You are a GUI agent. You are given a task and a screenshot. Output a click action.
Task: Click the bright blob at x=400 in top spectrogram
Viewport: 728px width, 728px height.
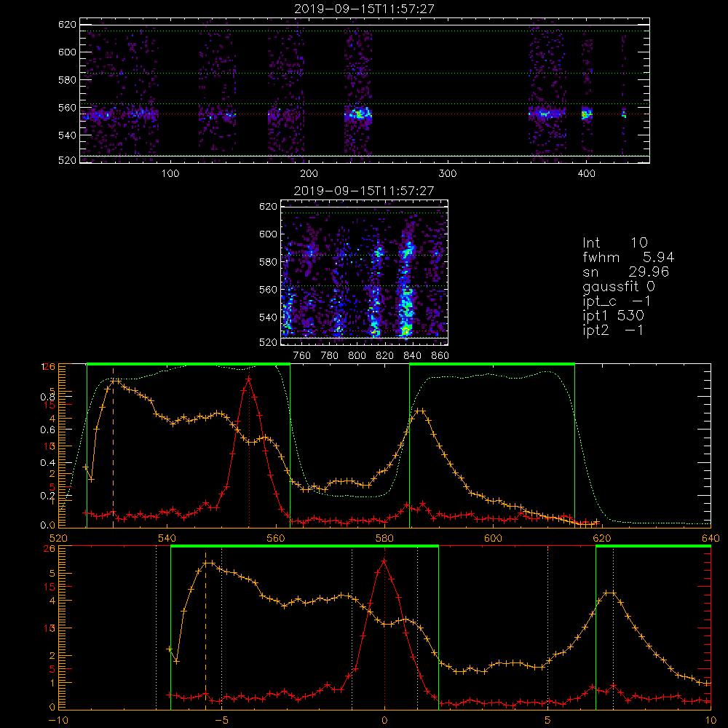(x=587, y=114)
